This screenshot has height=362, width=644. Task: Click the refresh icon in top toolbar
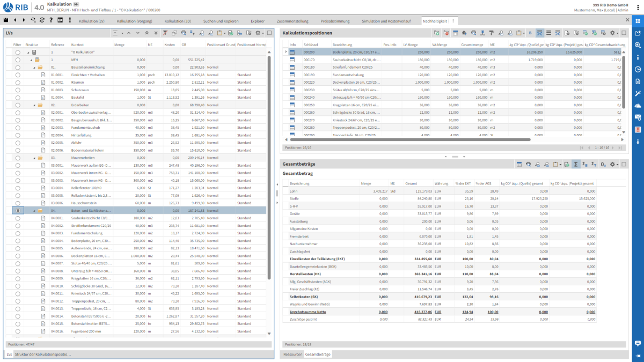click(x=42, y=20)
